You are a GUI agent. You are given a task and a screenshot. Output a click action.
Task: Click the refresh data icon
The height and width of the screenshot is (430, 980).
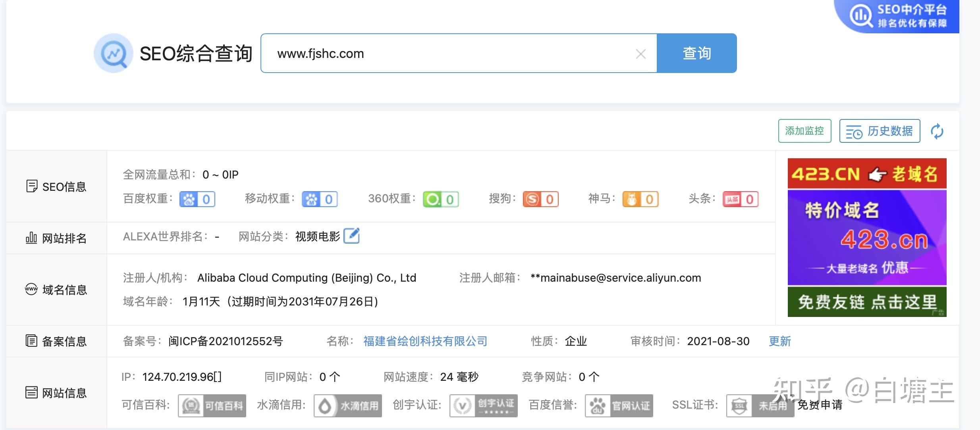coord(937,131)
